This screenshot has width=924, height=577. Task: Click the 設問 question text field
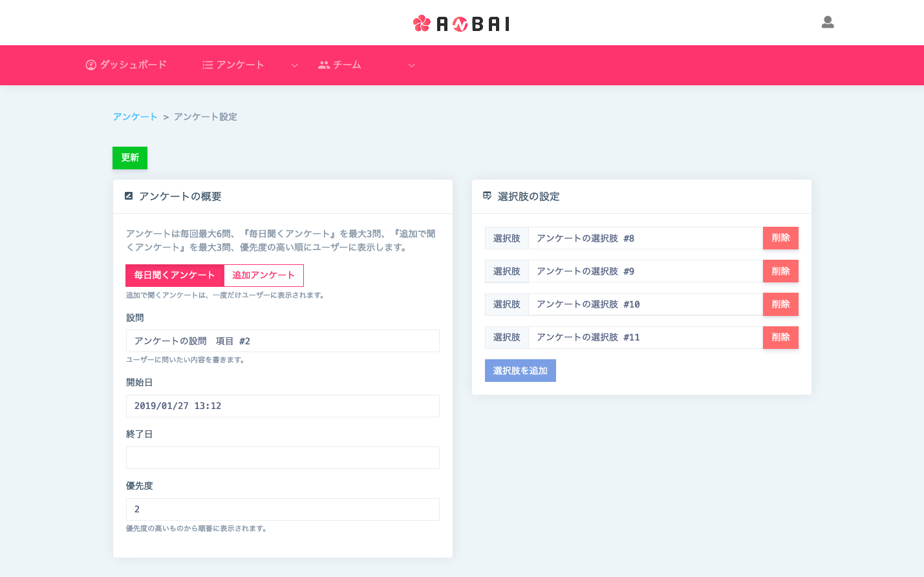pos(283,341)
